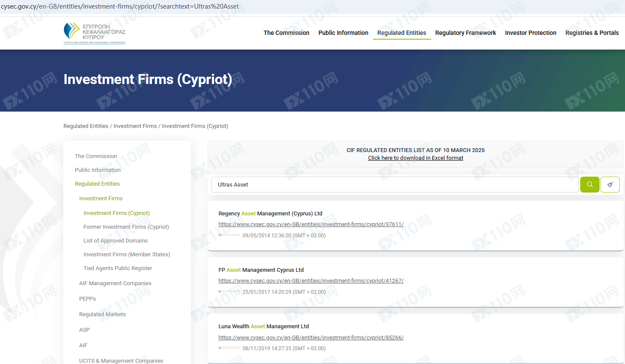The width and height of the screenshot is (625, 364).
Task: Click the clear search broom icon
Action: [610, 184]
